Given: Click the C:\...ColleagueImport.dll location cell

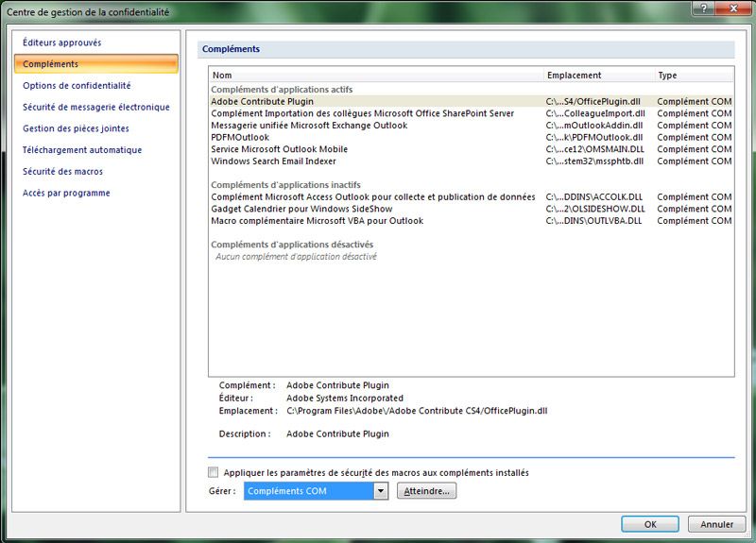Looking at the screenshot, I should click(595, 113).
